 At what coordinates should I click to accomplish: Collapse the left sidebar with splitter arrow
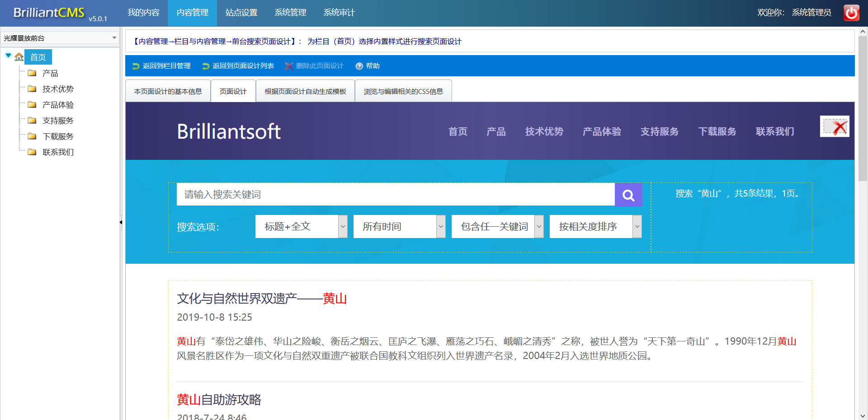[121, 222]
